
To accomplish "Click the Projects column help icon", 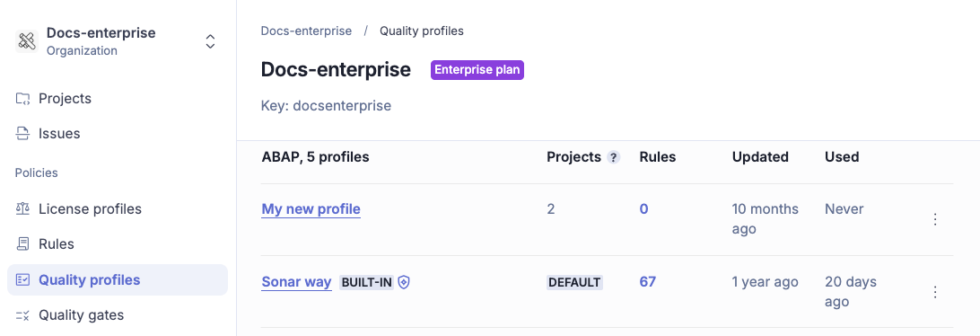I will [614, 158].
